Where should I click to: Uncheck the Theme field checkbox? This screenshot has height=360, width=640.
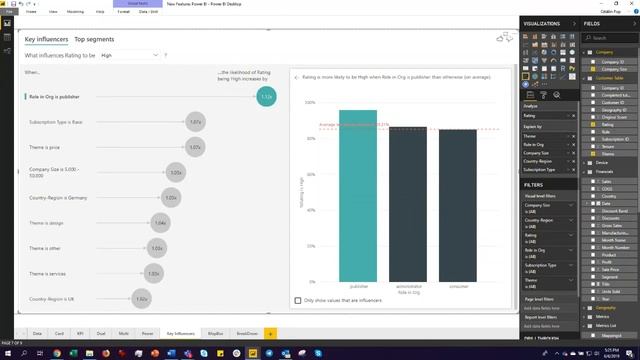pos(593,154)
